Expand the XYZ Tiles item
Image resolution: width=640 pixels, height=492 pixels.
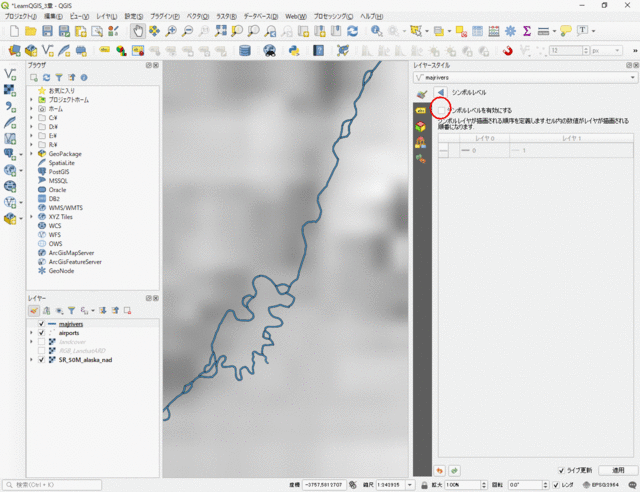pos(31,217)
